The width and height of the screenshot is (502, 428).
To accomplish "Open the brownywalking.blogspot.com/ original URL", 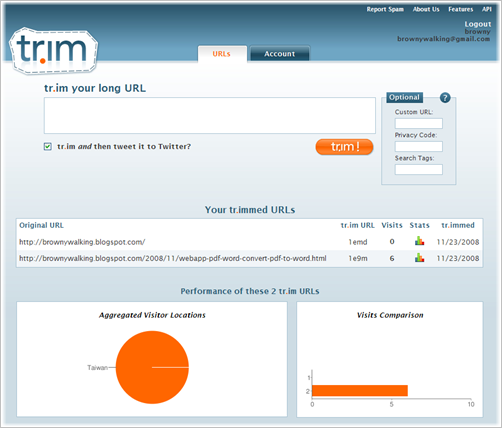I will pyautogui.click(x=82, y=242).
